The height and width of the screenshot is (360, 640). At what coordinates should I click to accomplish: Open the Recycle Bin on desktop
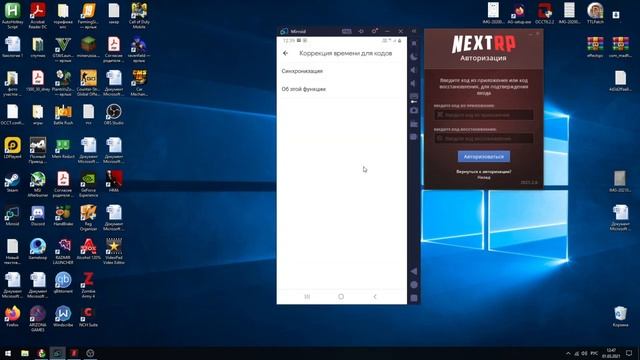pos(620,317)
